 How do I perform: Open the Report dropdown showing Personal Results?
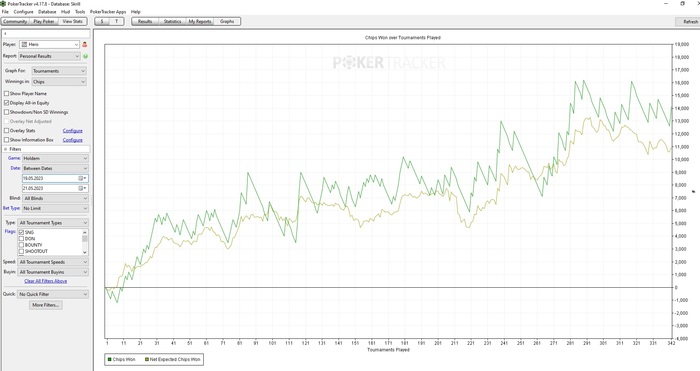(50, 56)
